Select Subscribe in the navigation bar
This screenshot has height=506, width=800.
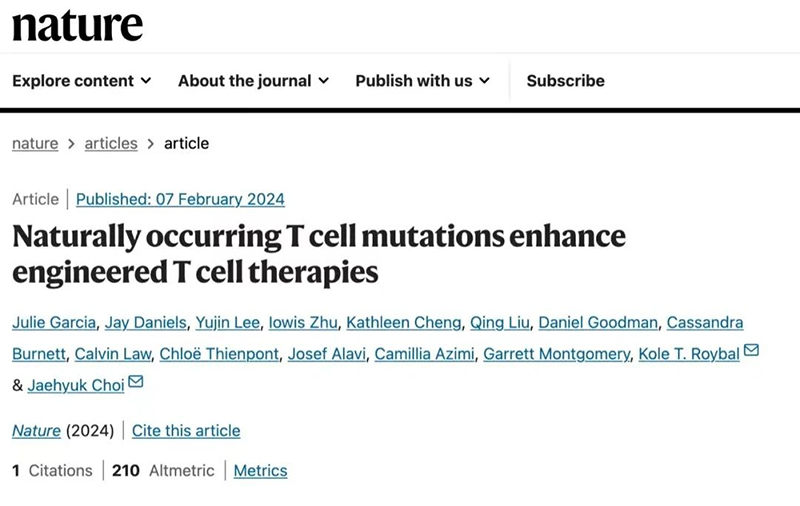[x=565, y=81]
